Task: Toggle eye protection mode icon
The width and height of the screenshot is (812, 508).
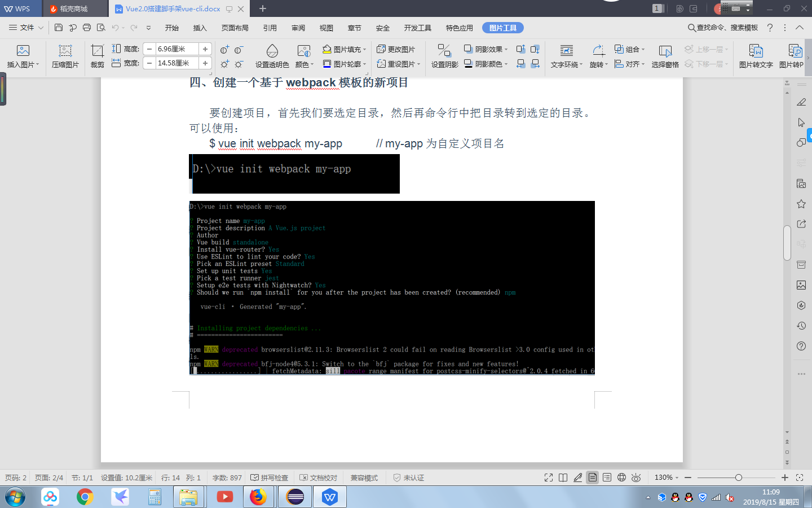Action: coord(636,478)
